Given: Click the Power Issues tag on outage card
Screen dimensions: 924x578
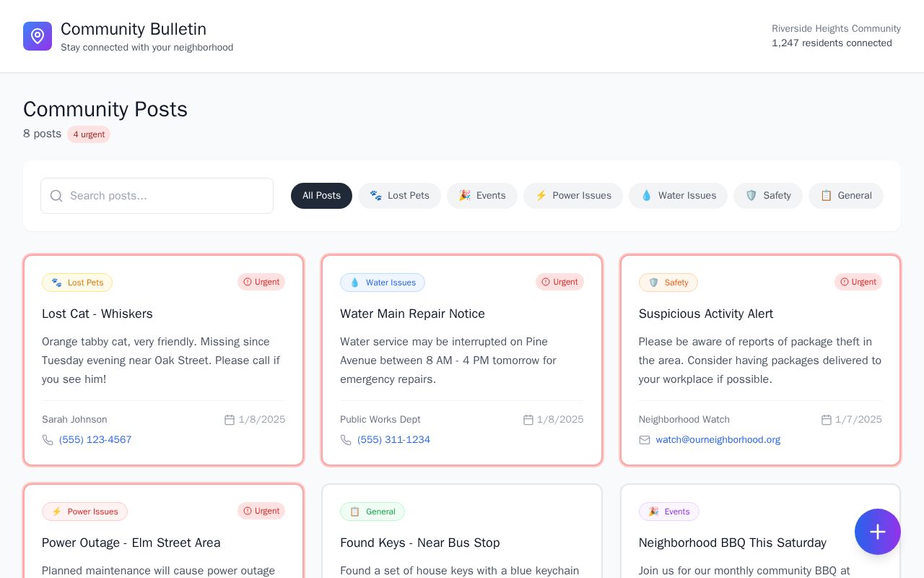Looking at the screenshot, I should 84,512.
